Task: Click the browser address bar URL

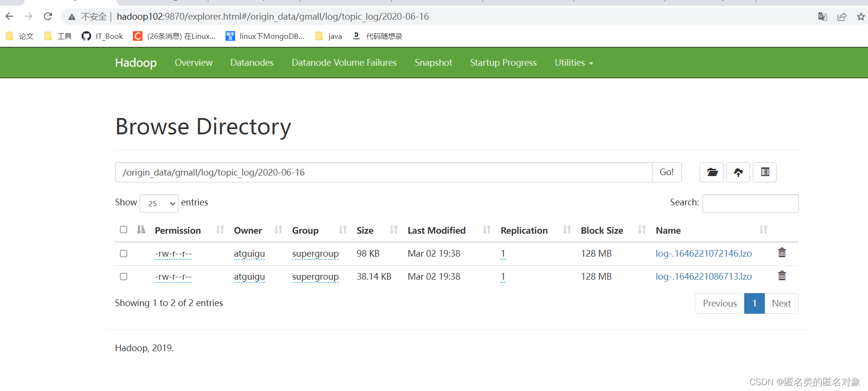Action: click(273, 16)
